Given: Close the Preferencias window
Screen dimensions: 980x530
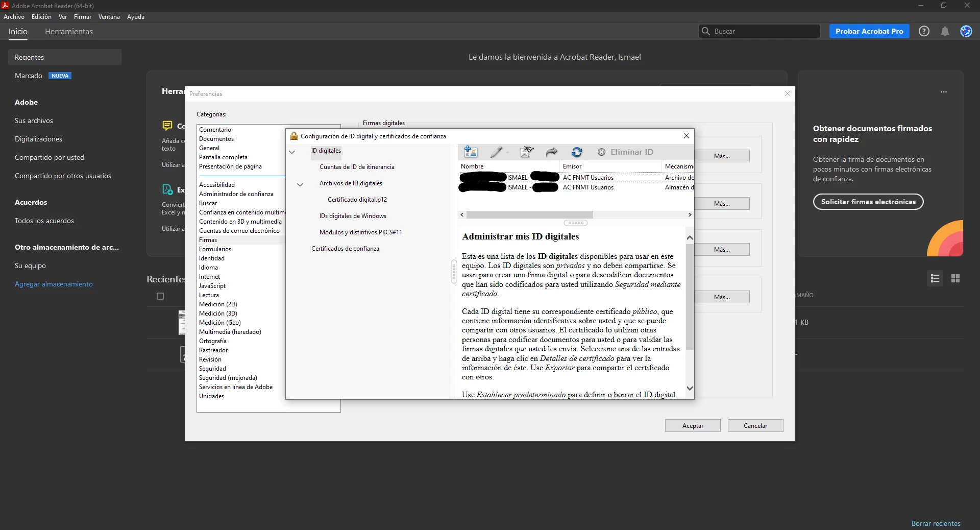Looking at the screenshot, I should pos(788,93).
